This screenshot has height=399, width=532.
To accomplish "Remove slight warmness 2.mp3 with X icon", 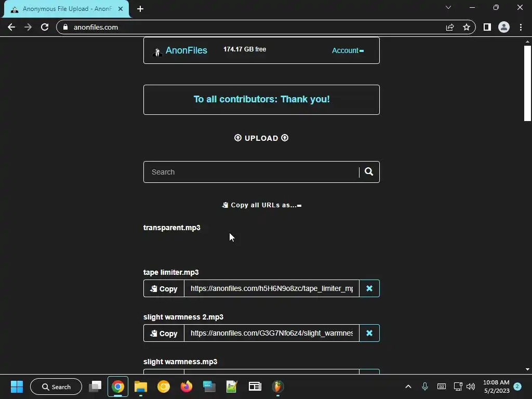I will (369, 333).
